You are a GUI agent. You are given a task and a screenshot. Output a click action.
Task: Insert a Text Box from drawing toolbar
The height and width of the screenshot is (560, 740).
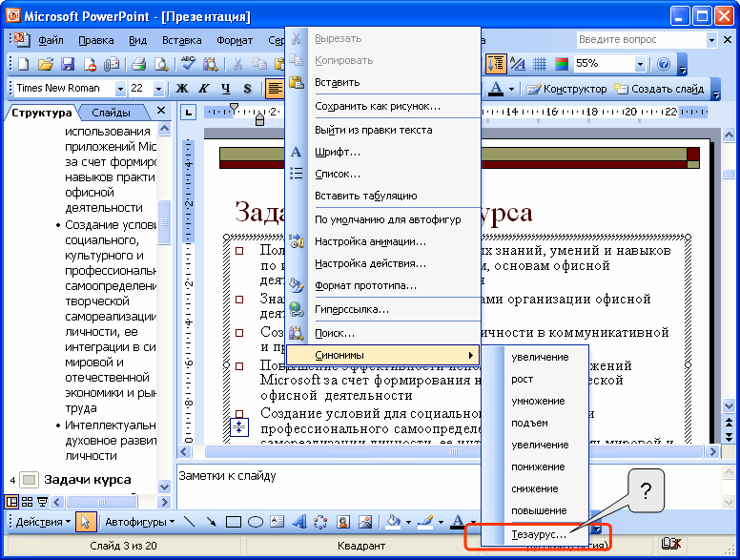pyautogui.click(x=277, y=522)
